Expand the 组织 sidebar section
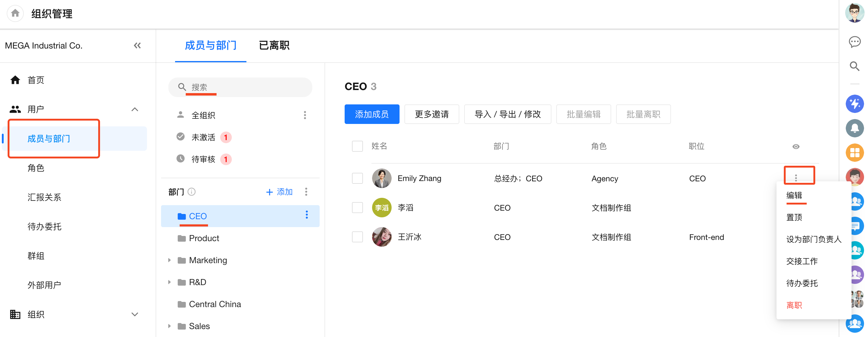Image resolution: width=868 pixels, height=337 pixels. click(135, 314)
